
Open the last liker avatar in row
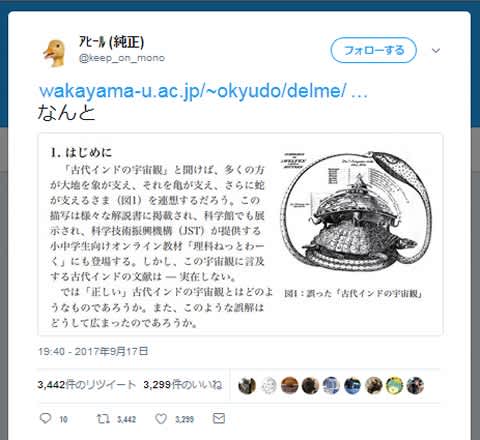click(x=415, y=386)
